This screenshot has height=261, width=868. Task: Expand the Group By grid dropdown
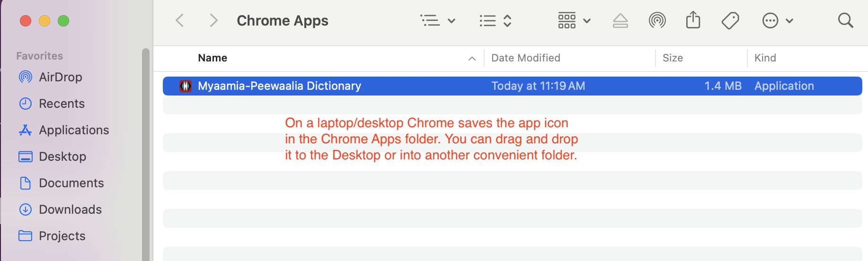[574, 20]
